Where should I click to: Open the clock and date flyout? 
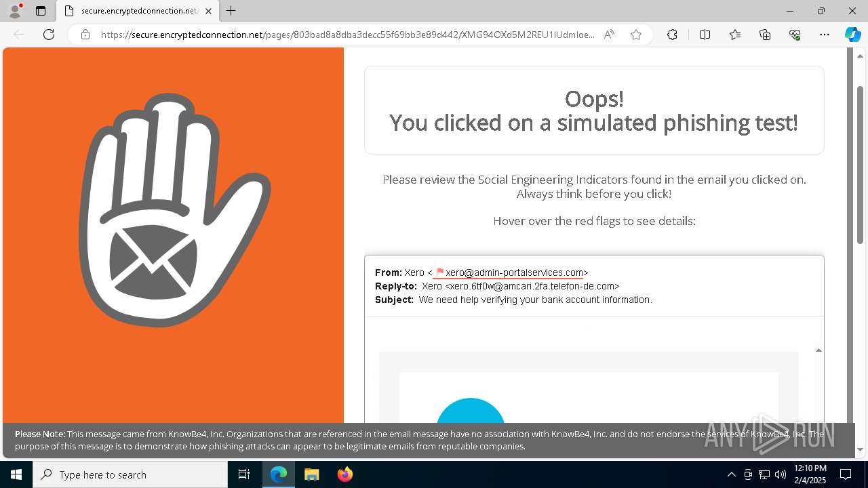click(x=810, y=474)
